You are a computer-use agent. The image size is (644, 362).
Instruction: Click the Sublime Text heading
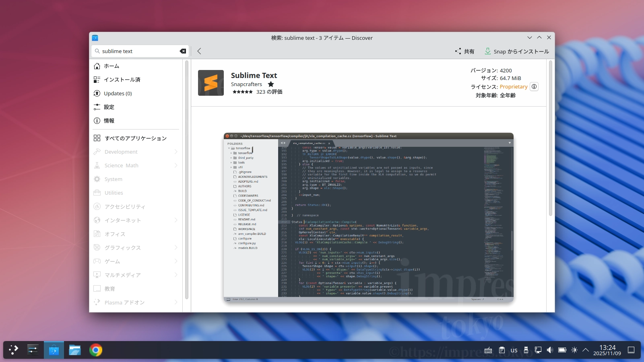(254, 75)
